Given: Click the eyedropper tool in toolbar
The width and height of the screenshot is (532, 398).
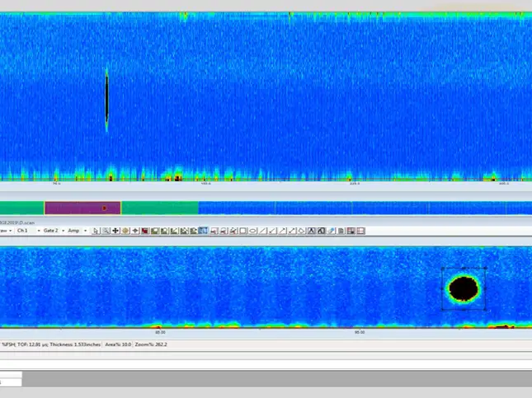Looking at the screenshot, I should (x=331, y=231).
